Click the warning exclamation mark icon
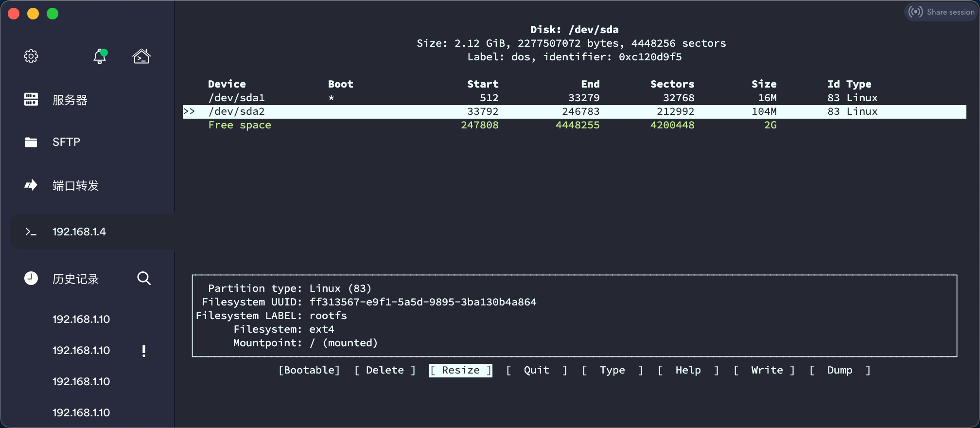The width and height of the screenshot is (980, 428). tap(144, 351)
